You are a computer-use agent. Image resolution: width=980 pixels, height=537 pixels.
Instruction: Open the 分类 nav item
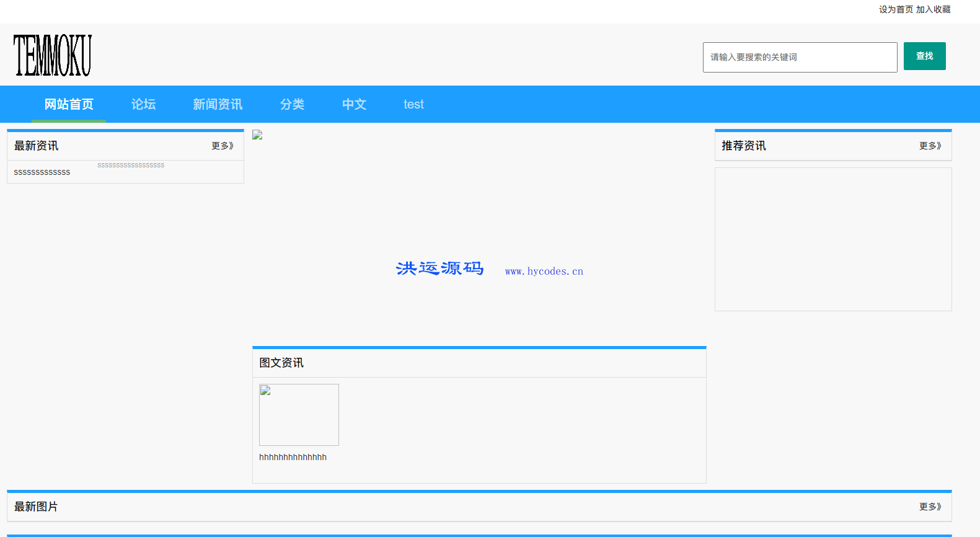tap(292, 104)
